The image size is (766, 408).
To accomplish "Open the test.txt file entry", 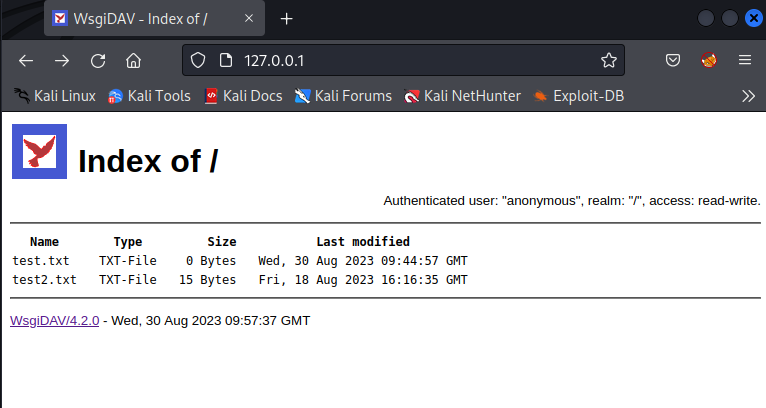I will click(41, 261).
